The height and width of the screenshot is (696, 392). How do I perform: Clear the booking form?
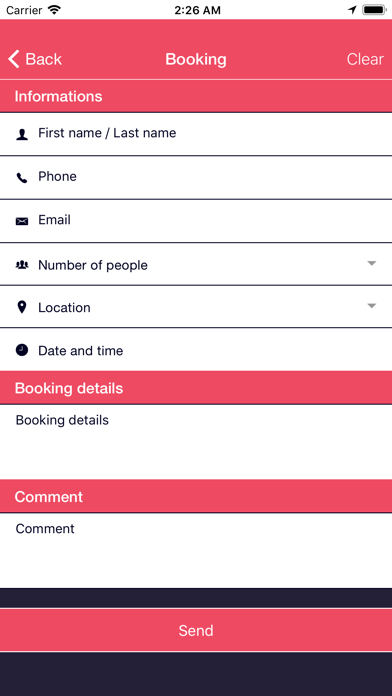pyautogui.click(x=365, y=59)
